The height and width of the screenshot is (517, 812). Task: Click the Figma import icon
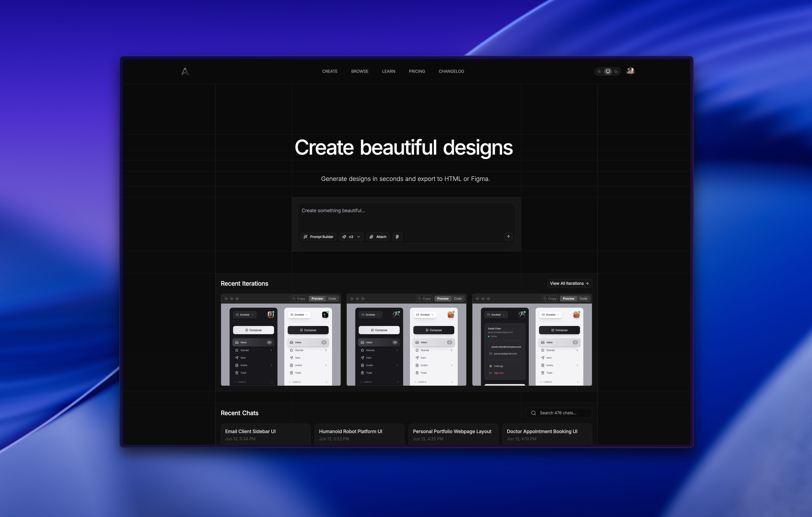coord(397,237)
